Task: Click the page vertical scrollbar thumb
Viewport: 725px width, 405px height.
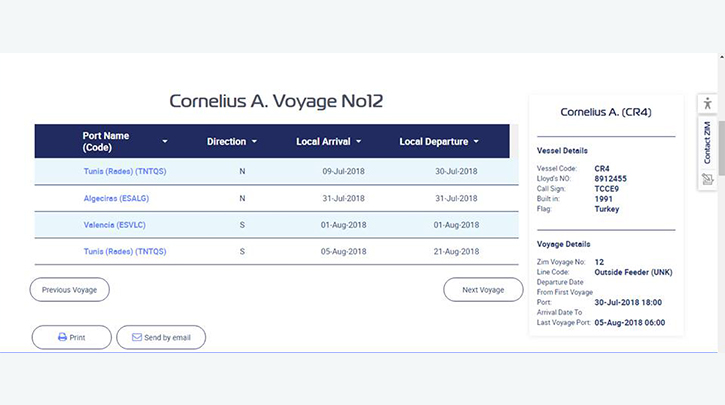Action: pyautogui.click(x=721, y=148)
